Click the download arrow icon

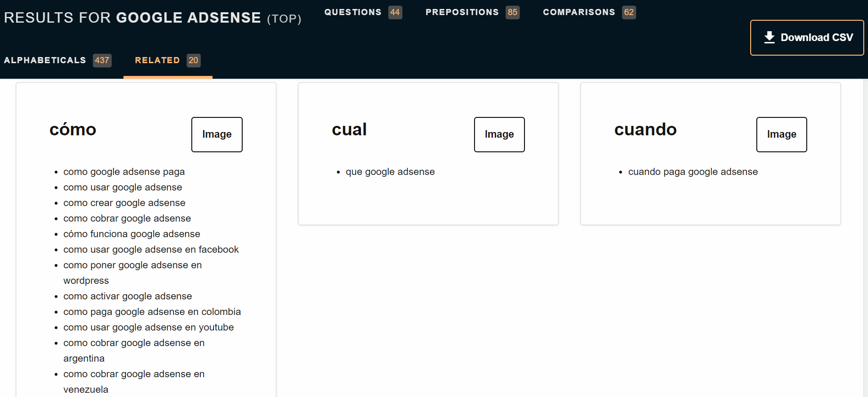click(x=769, y=37)
